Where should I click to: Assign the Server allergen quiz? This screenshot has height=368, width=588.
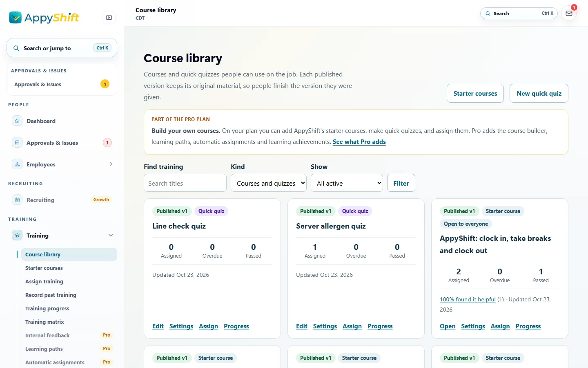[352, 326]
